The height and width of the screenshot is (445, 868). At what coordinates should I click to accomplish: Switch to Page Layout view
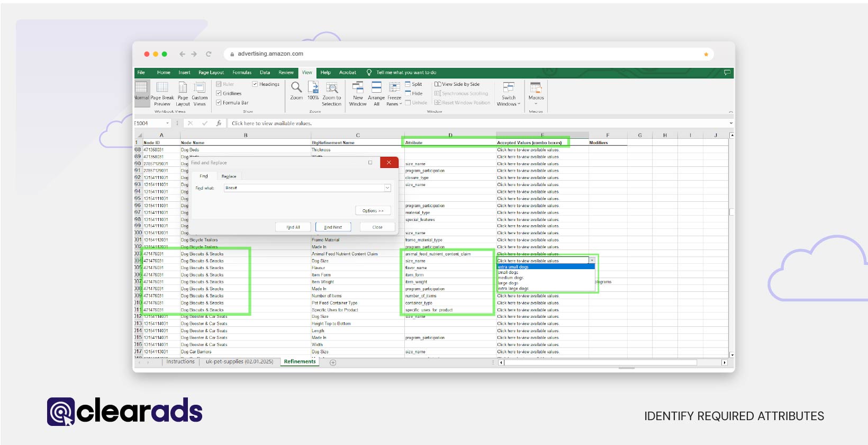click(x=183, y=93)
